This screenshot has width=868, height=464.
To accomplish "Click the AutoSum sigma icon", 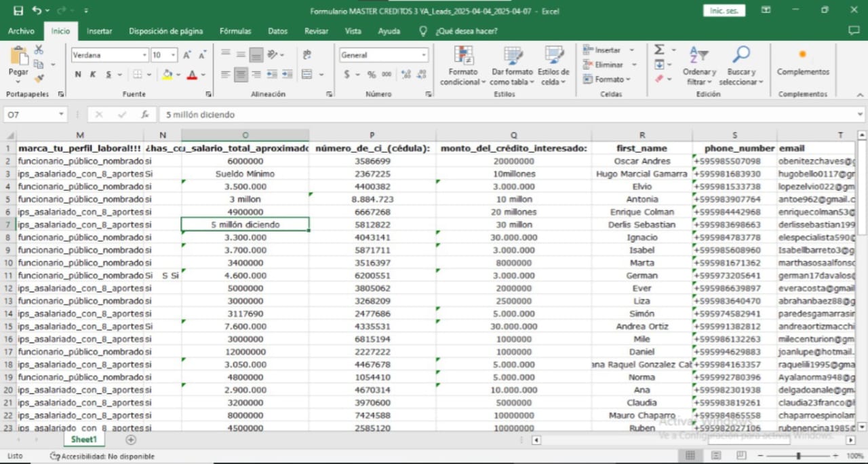I will pos(659,50).
